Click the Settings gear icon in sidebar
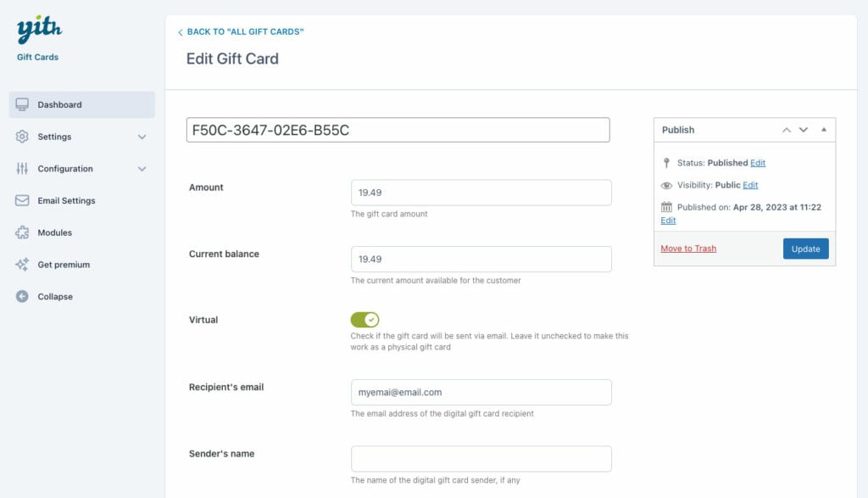Image resolution: width=868 pixels, height=498 pixels. click(x=22, y=137)
